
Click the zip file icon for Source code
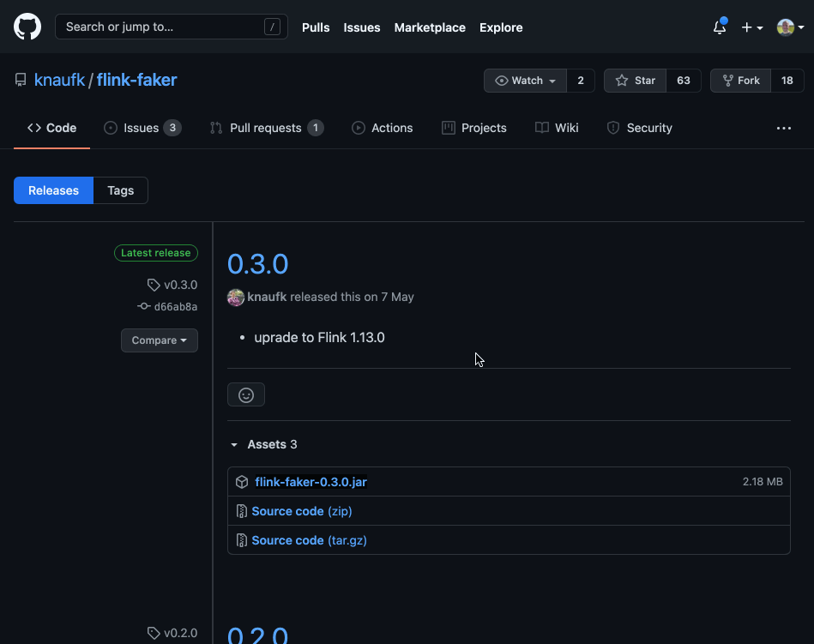[241, 511]
